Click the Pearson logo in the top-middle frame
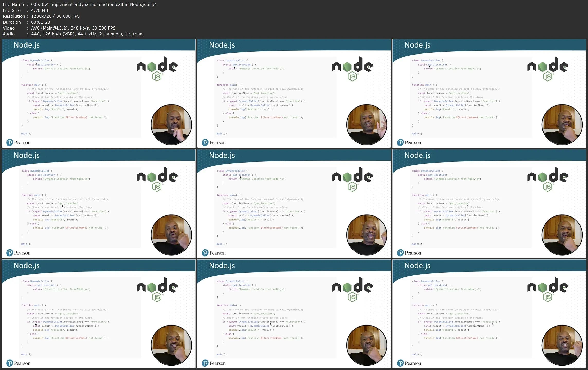This screenshot has width=588, height=370. (x=214, y=142)
